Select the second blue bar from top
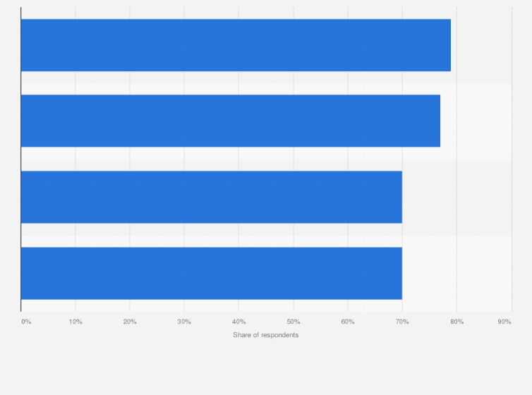Screen dimensions: 532x395 231,121
